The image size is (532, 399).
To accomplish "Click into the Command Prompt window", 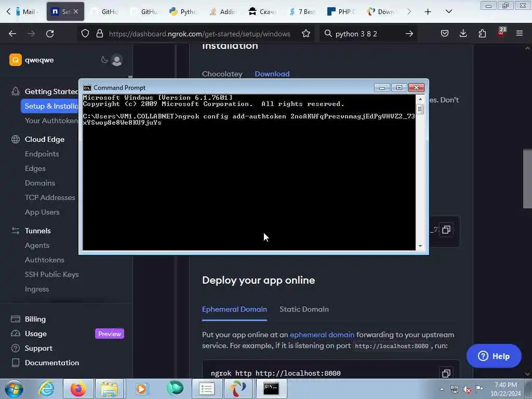I will coord(249,172).
